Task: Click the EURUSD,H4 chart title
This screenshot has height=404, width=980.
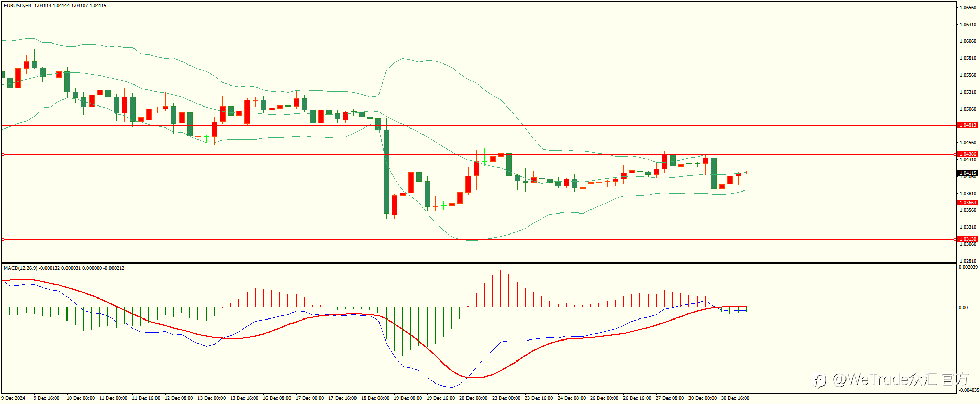Action: 17,6
